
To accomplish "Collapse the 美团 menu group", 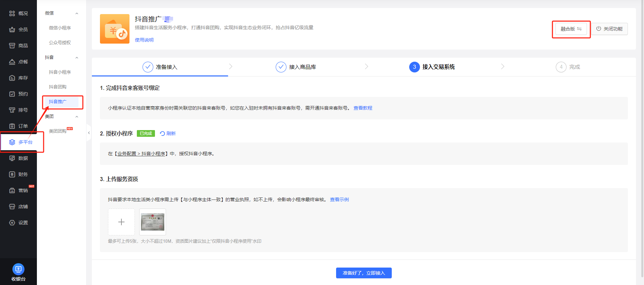I will tap(77, 117).
